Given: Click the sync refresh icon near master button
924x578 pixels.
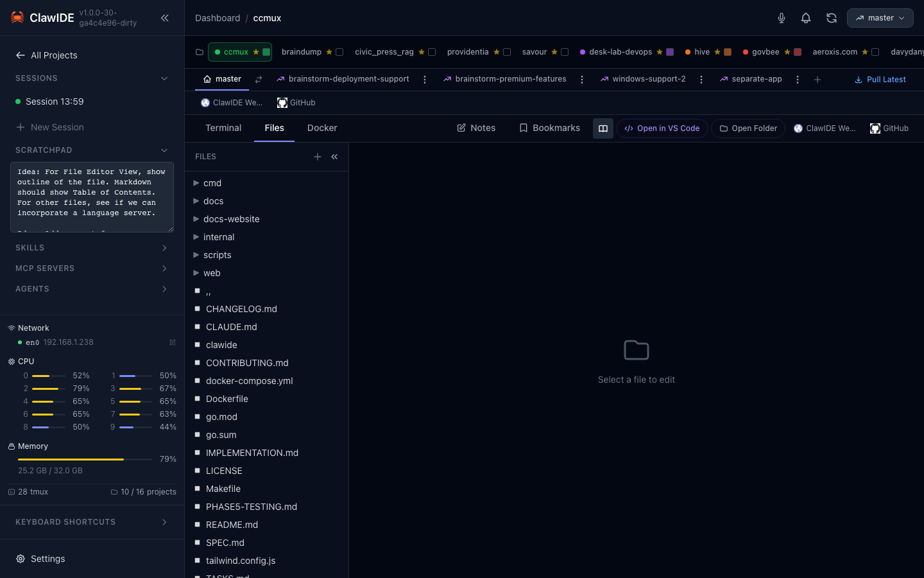Looking at the screenshot, I should tap(832, 18).
